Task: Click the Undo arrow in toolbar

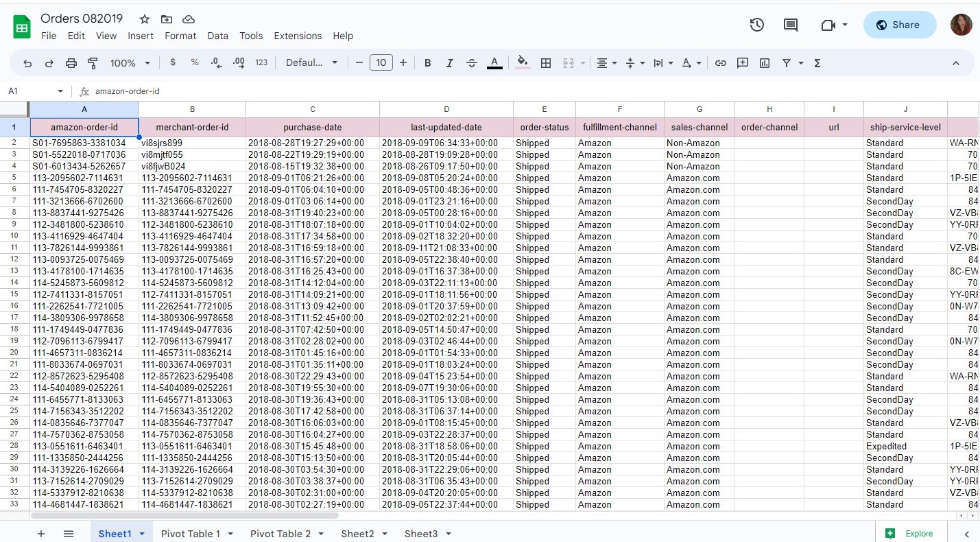Action: pos(27,63)
